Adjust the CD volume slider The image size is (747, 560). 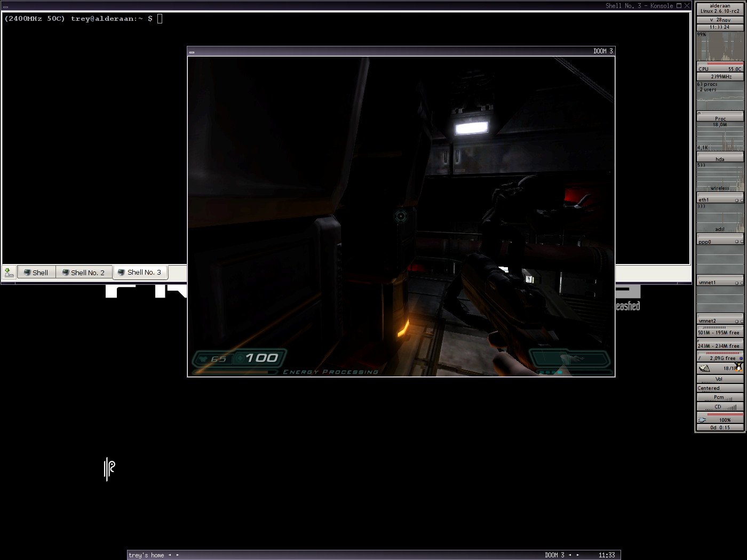click(x=720, y=406)
